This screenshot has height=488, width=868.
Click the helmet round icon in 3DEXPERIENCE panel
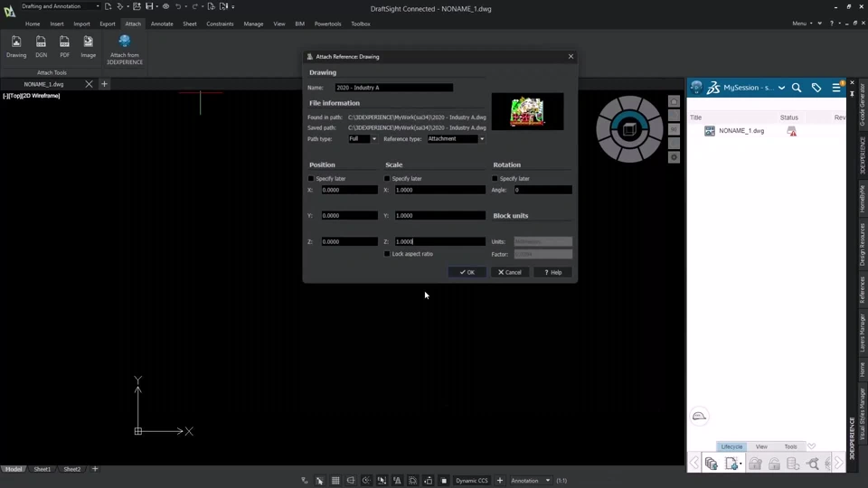(x=699, y=416)
